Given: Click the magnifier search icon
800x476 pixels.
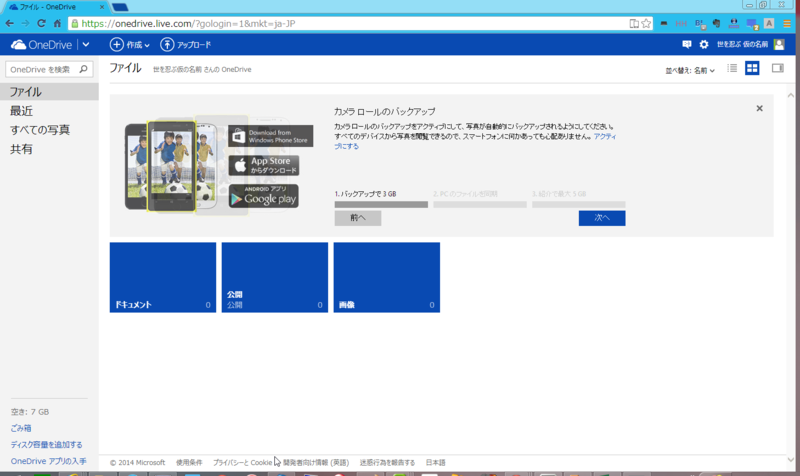Looking at the screenshot, I should (x=84, y=69).
